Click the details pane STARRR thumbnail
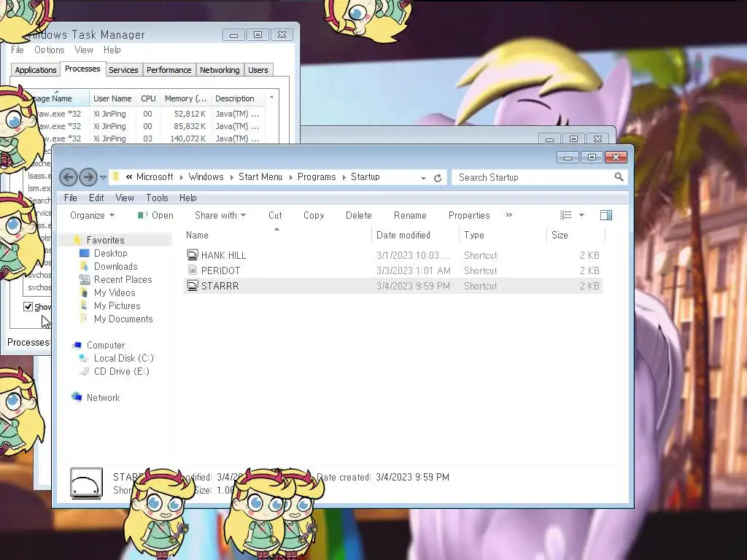Viewport: 747px width, 560px height. (x=86, y=483)
